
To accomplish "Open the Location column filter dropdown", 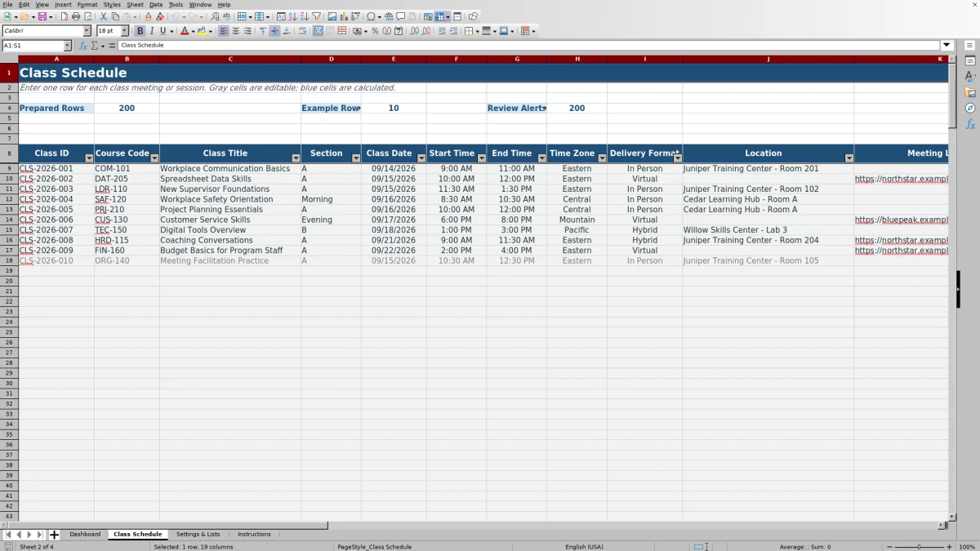I will point(849,158).
